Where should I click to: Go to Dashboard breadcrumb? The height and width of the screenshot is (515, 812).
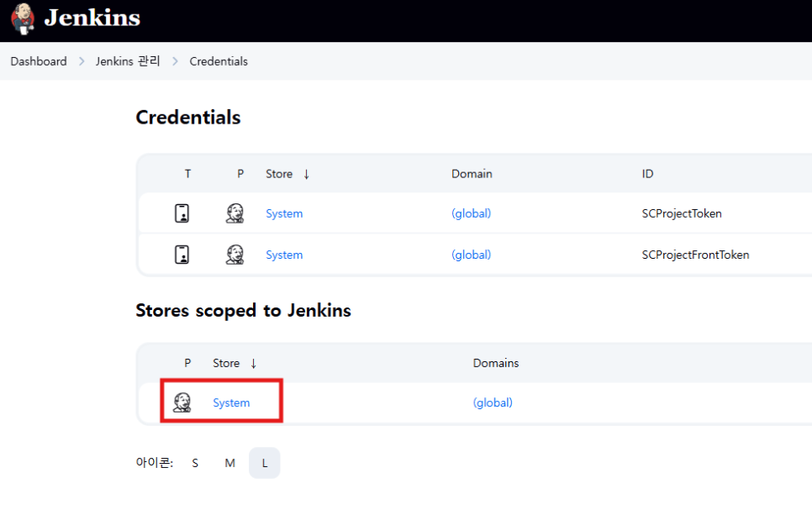point(39,61)
